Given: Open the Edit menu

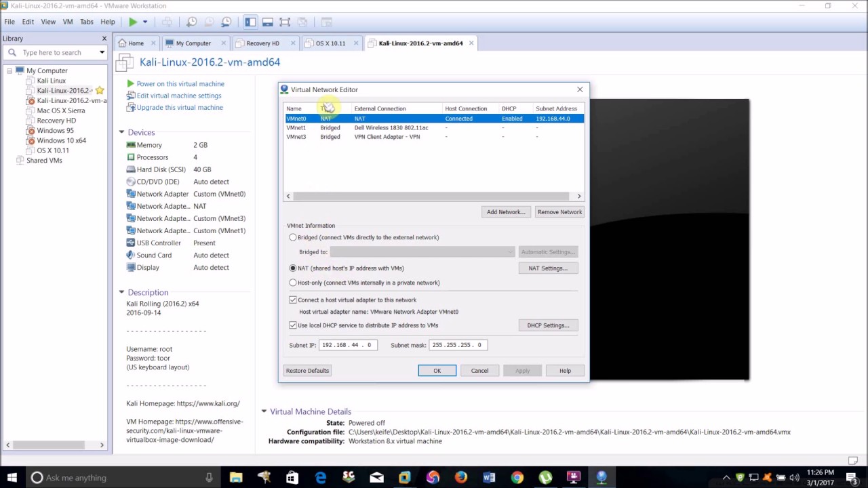Looking at the screenshot, I should [28, 22].
